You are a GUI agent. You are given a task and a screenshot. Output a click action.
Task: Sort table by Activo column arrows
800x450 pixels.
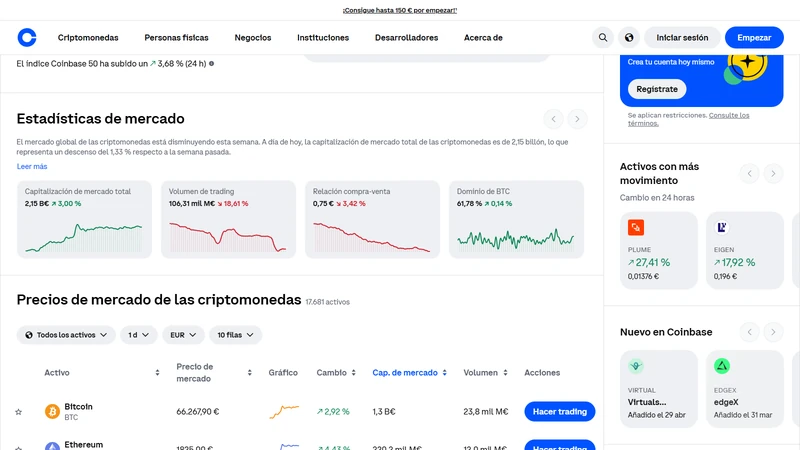(157, 373)
